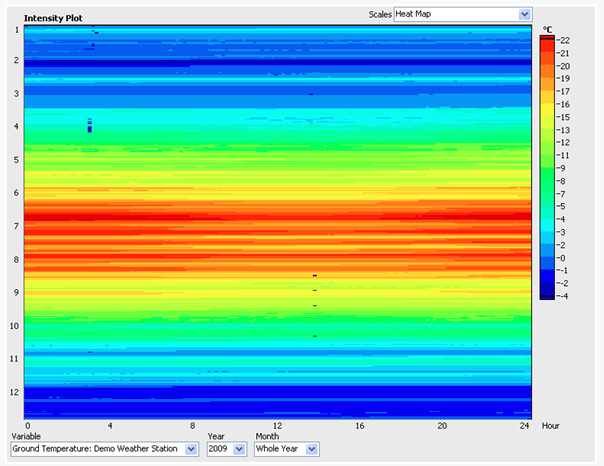This screenshot has width=604, height=466.
Task: Click the blue outlier marks near month 4
Action: pos(90,125)
